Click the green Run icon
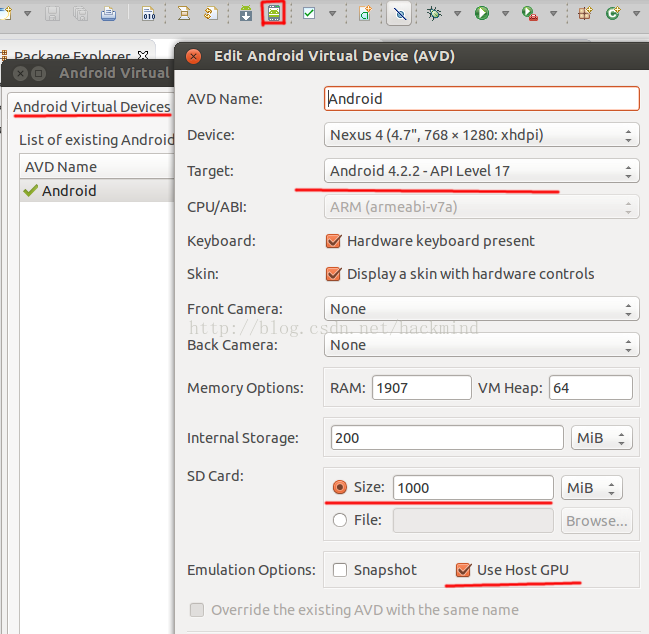The height and width of the screenshot is (634, 649). tap(482, 13)
